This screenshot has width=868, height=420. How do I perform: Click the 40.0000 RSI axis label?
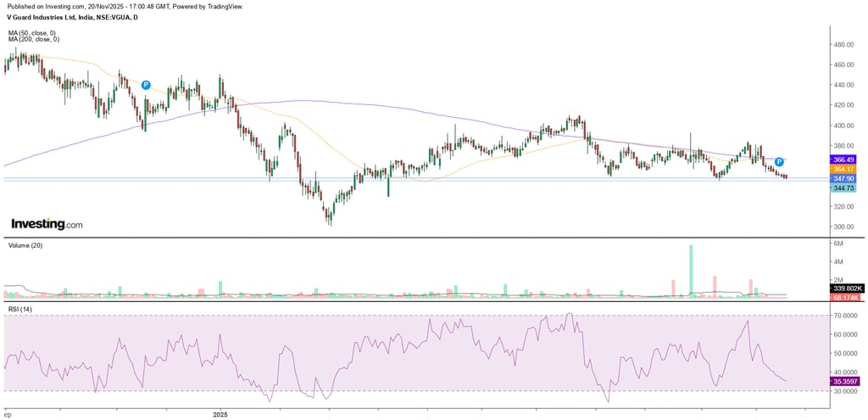(846, 372)
